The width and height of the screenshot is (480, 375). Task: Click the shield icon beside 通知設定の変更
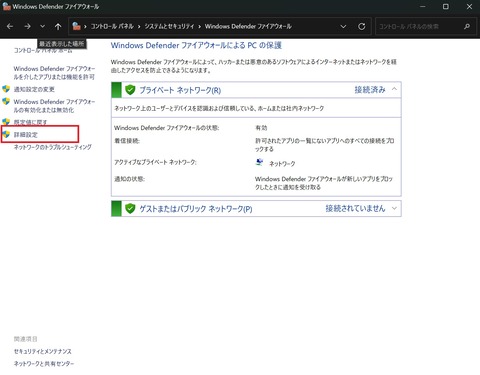pos(6,89)
